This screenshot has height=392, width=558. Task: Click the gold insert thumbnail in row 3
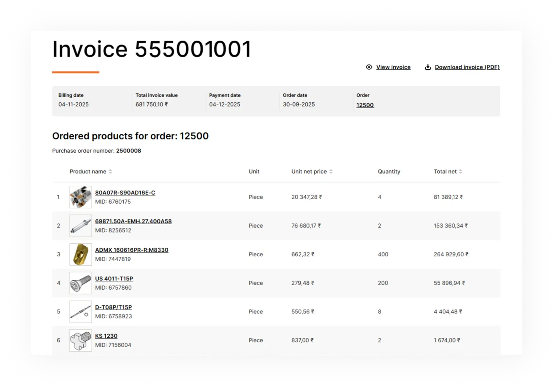pyautogui.click(x=81, y=254)
